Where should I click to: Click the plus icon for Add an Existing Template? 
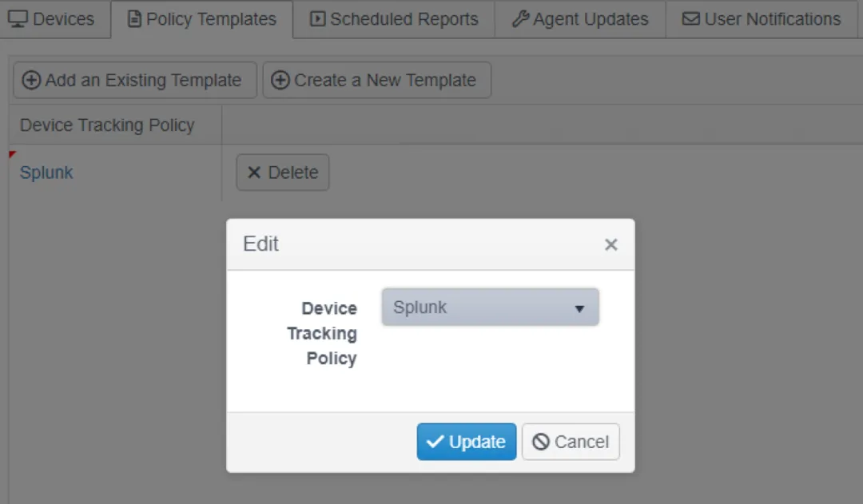31,80
